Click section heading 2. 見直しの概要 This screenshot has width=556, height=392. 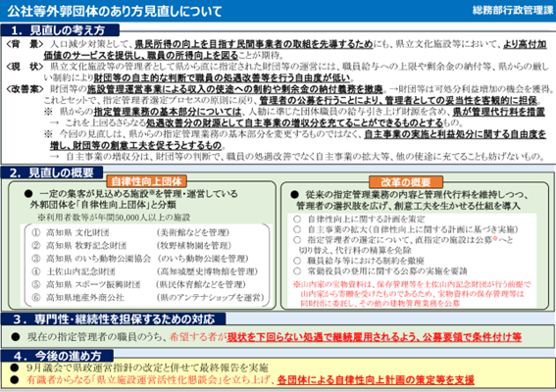click(x=52, y=172)
